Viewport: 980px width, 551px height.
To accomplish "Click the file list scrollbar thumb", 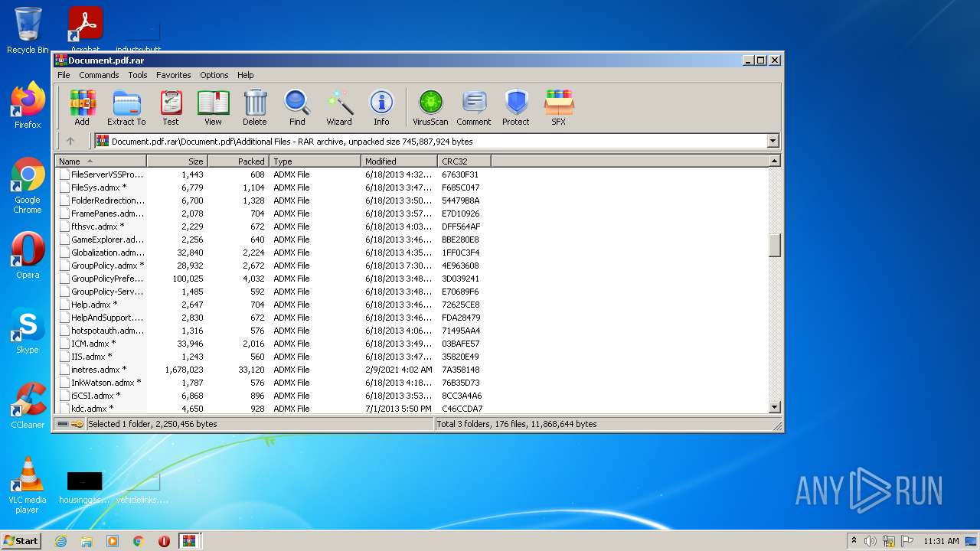I will (774, 245).
